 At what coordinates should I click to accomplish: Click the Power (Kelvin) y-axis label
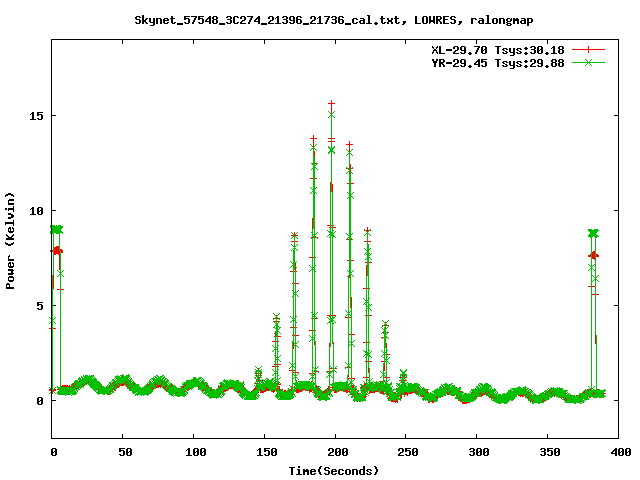coord(10,241)
